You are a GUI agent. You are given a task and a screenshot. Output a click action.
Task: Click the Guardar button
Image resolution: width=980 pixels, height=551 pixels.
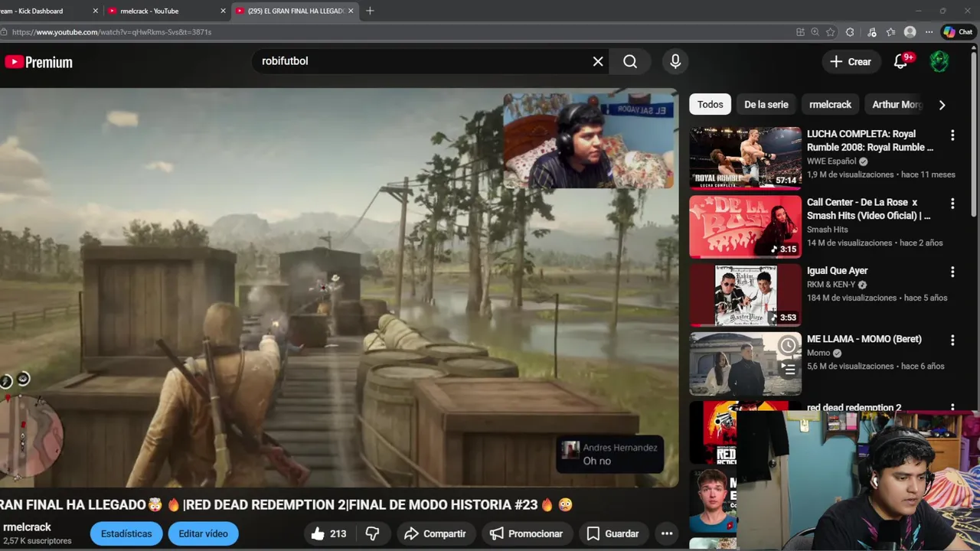click(612, 533)
